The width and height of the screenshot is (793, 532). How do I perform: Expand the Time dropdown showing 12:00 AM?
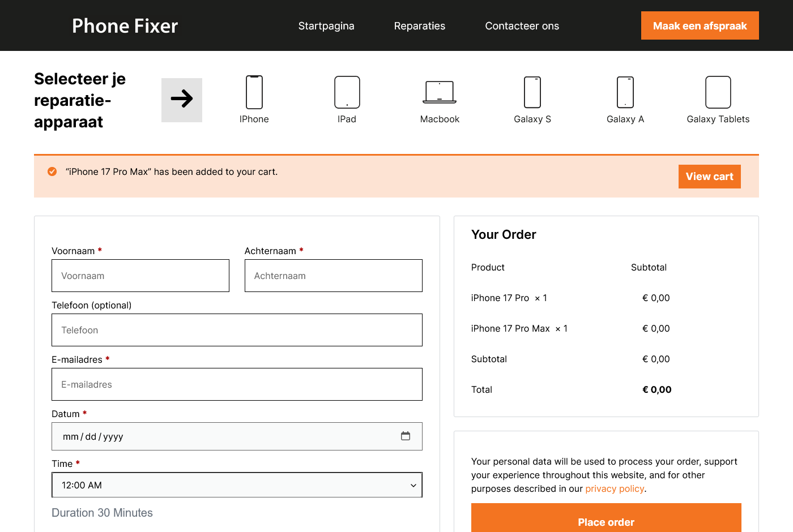(x=237, y=485)
